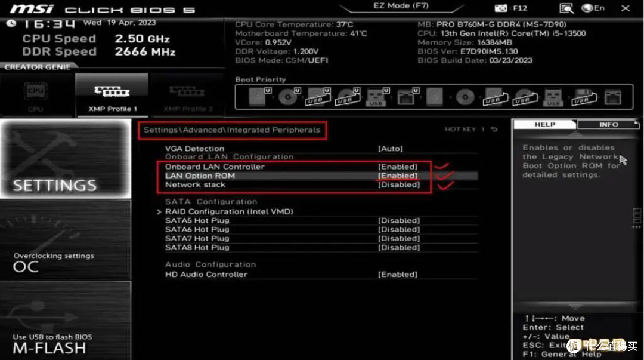This screenshot has width=644, height=360.
Task: Open M-FLASH USB BIOS flash utility
Action: pos(66,321)
